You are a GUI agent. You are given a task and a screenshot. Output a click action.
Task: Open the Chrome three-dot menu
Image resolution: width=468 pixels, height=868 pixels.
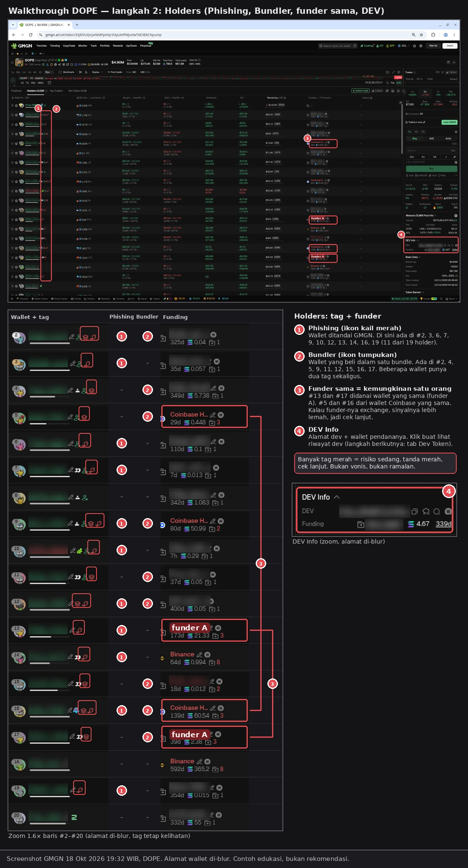point(454,35)
